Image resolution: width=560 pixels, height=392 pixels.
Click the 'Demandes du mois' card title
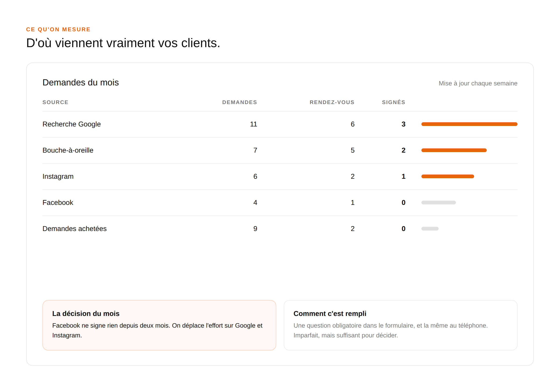point(80,82)
